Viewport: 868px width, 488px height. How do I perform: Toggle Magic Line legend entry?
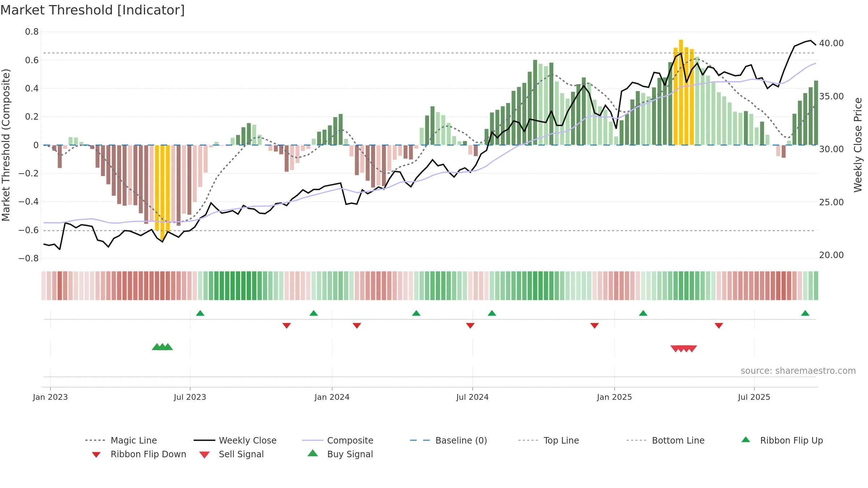121,440
